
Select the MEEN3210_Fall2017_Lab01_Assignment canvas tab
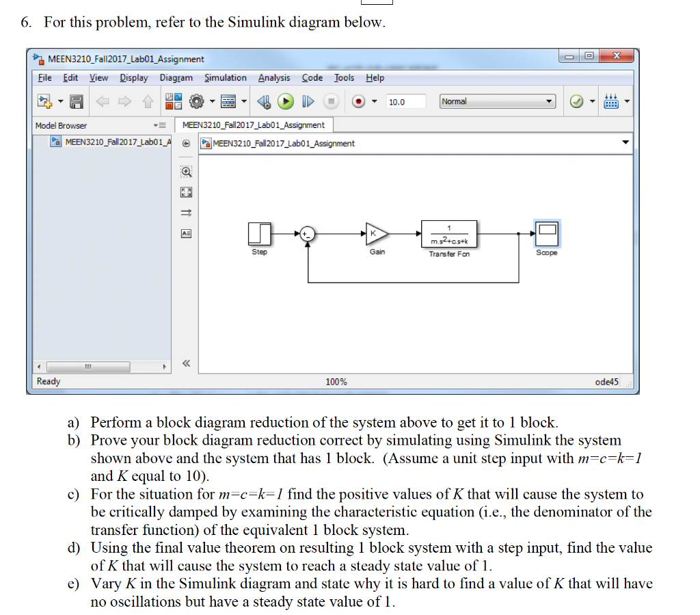pyautogui.click(x=254, y=125)
